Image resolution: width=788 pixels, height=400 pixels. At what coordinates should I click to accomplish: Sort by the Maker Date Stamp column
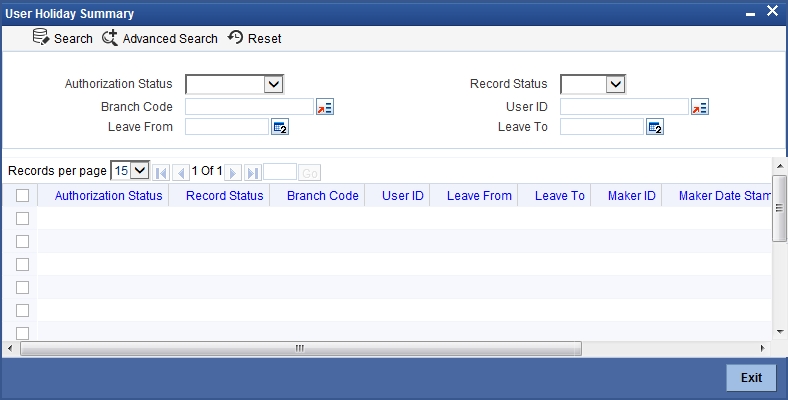725,195
